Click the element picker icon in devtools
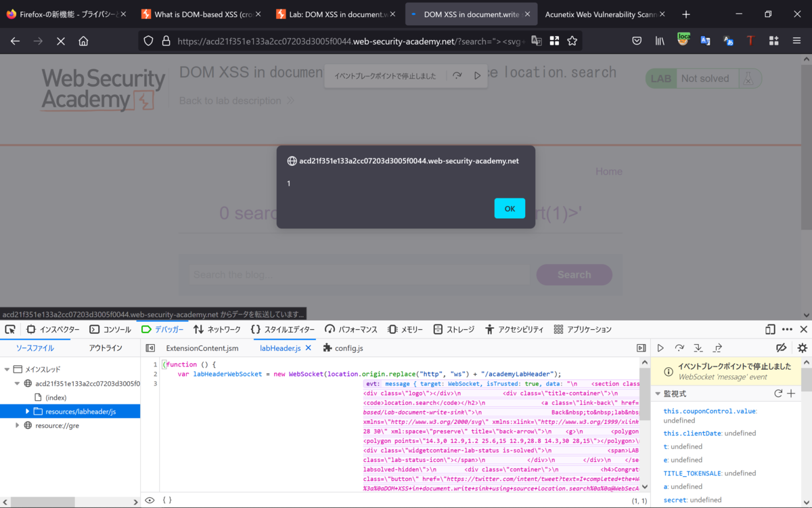The width and height of the screenshot is (812, 508). click(x=10, y=329)
